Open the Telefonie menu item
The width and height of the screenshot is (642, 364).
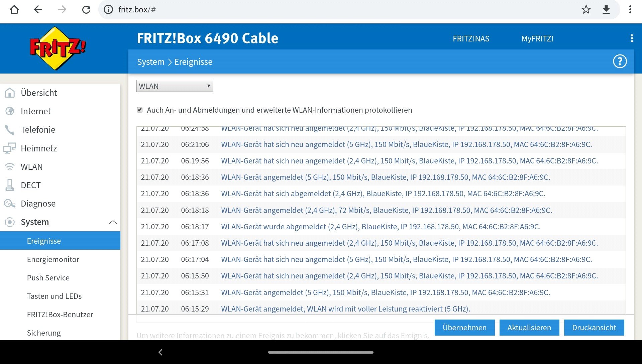coord(38,129)
